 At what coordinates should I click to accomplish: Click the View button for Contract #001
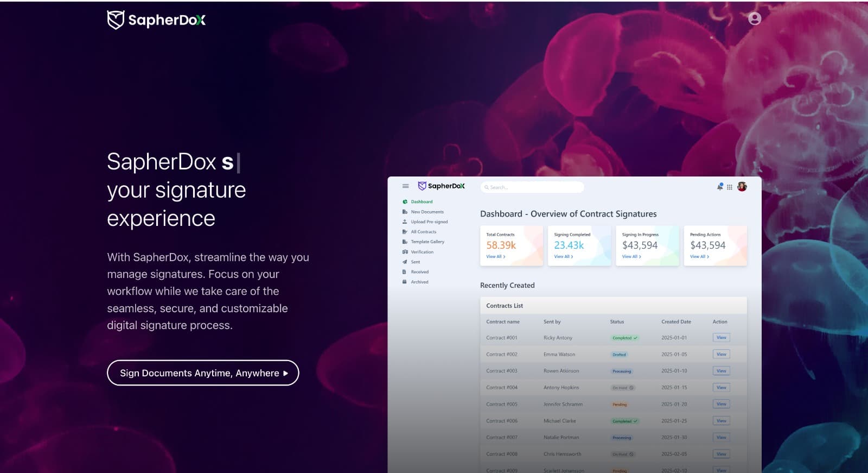(x=722, y=338)
